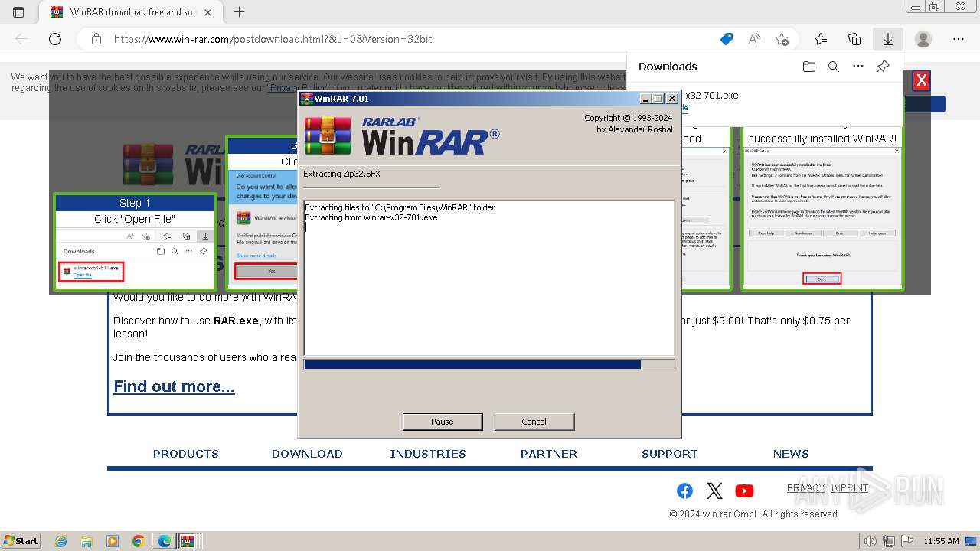Open volume control in system tray
Screen dimensions: 980x551
tap(871, 541)
